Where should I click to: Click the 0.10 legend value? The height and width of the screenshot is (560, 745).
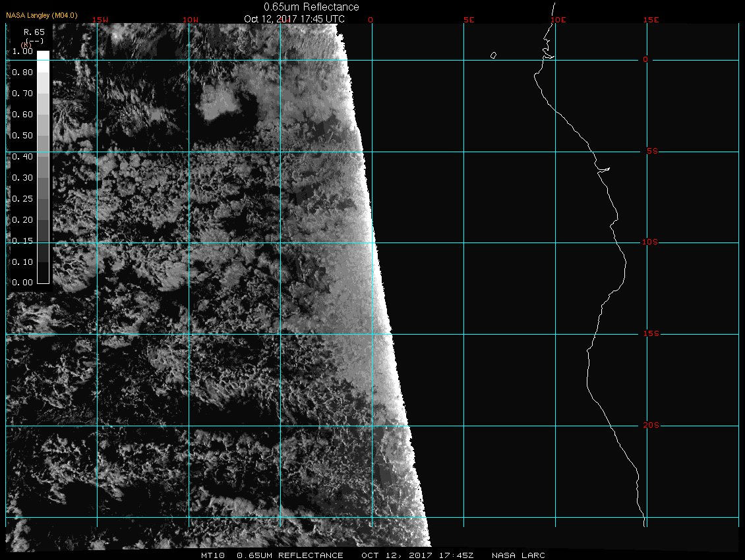22,262
